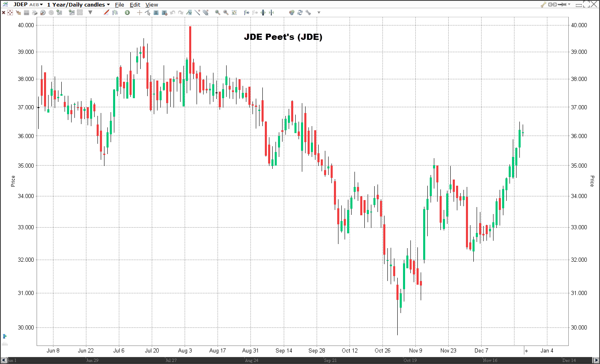Click the zoom out magnifier icon

coord(226,13)
